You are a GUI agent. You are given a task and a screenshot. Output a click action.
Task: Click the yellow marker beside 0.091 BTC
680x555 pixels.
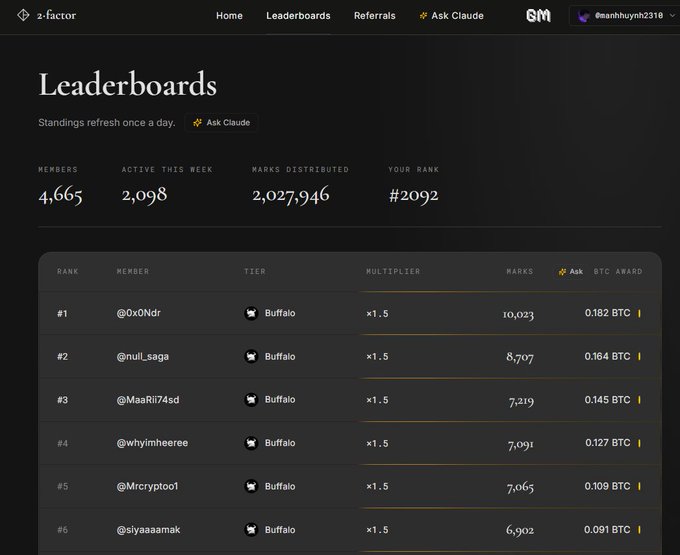click(x=639, y=529)
